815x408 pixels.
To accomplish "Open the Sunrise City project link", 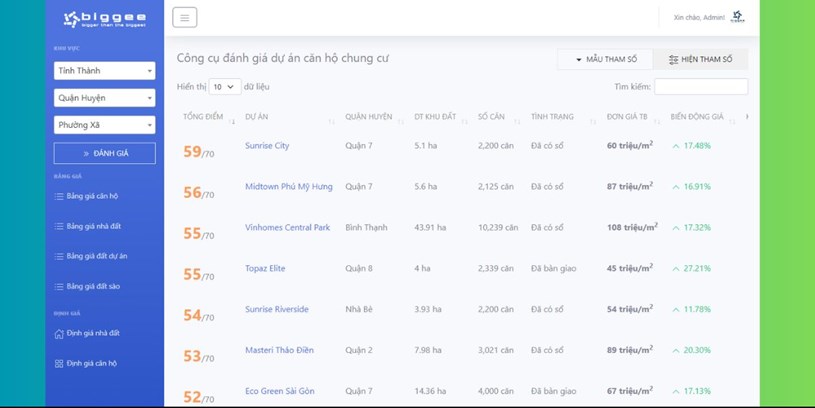I will click(267, 146).
